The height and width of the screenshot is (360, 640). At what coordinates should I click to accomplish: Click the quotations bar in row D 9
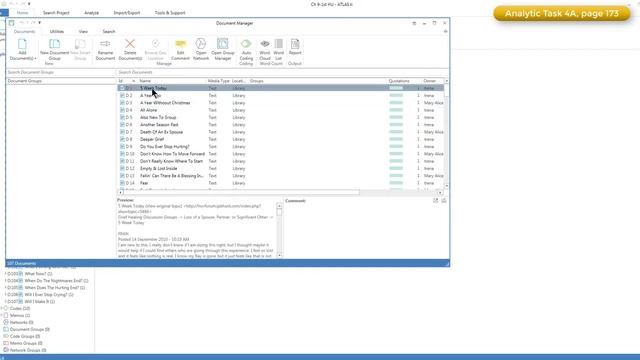[396, 147]
